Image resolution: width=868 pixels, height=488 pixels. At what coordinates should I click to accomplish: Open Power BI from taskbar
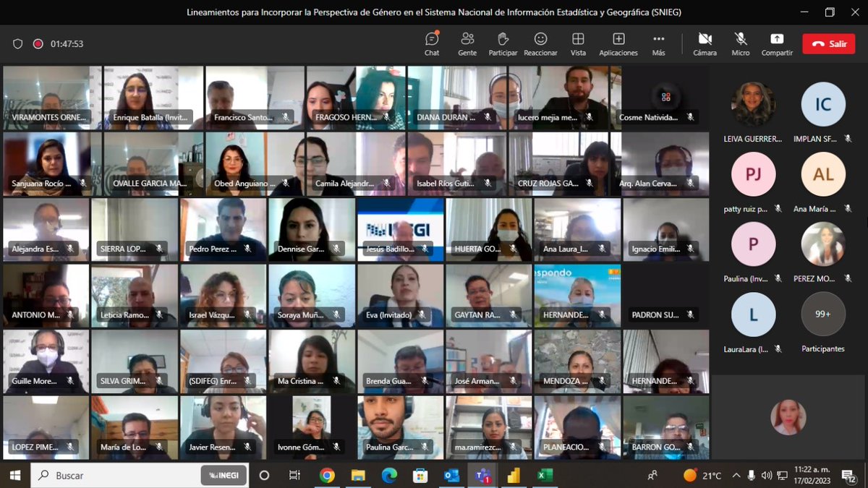coord(514,475)
